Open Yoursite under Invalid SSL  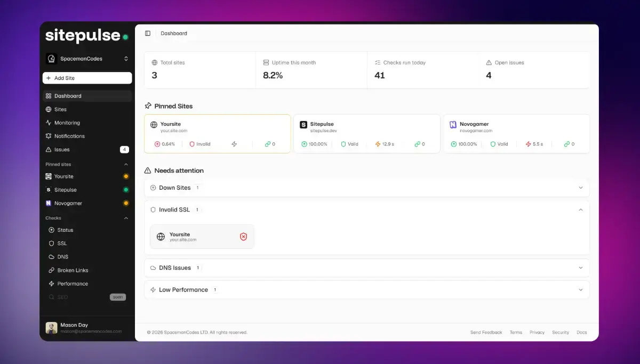tap(202, 237)
